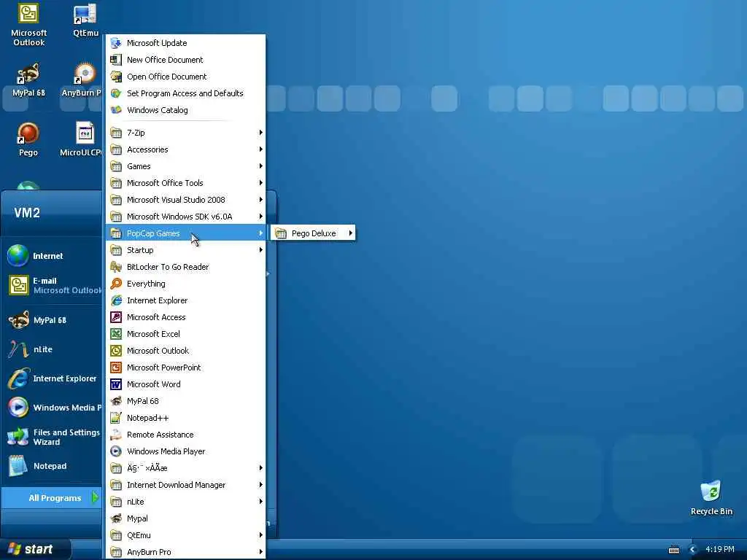Launch MyPal 68 desktop icon
Image resolution: width=747 pixels, height=560 pixels.
(28, 74)
